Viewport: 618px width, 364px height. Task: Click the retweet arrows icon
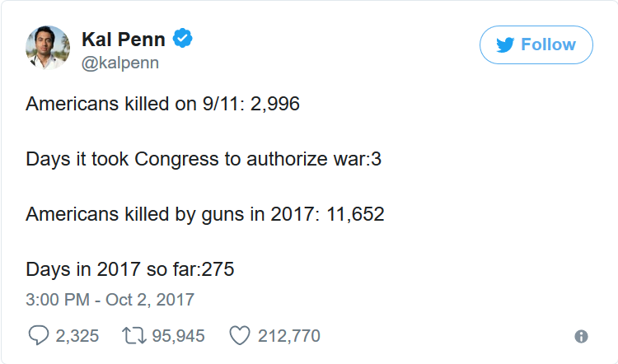click(x=134, y=336)
